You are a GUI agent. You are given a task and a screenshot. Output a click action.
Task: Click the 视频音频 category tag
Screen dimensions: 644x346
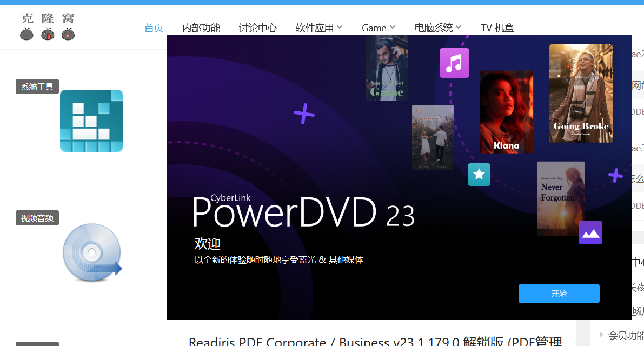(37, 218)
